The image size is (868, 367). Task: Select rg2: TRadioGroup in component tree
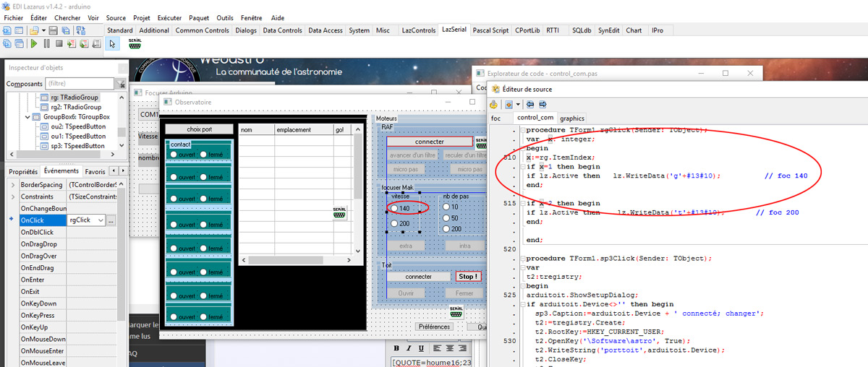[75, 107]
